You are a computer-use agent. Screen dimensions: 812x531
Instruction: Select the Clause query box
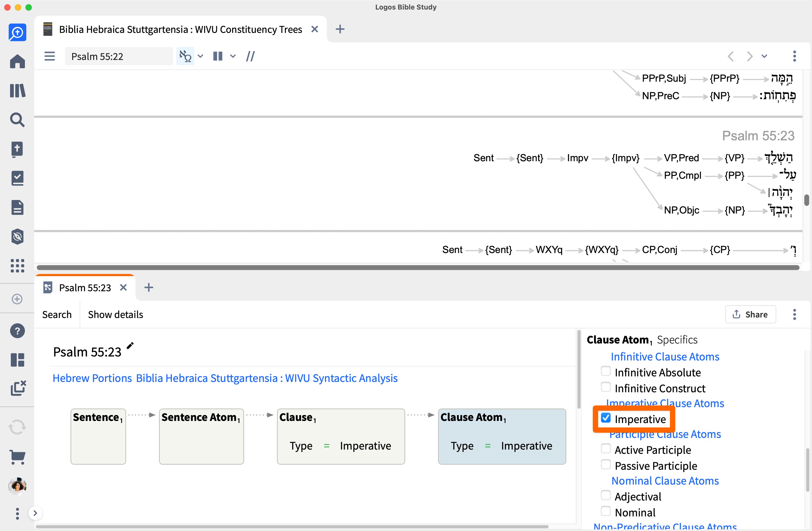[x=341, y=436]
